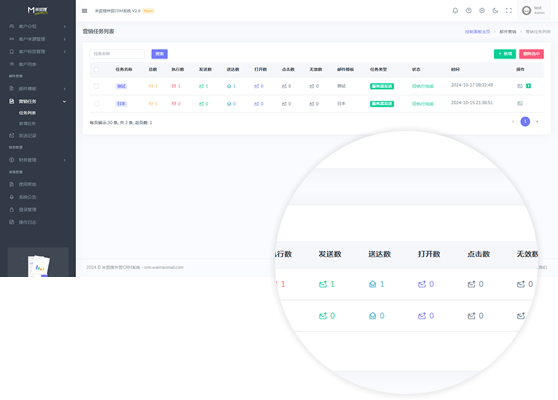This screenshot has height=400, width=558.
Task: Open the notification bell icon
Action: pyautogui.click(x=455, y=11)
